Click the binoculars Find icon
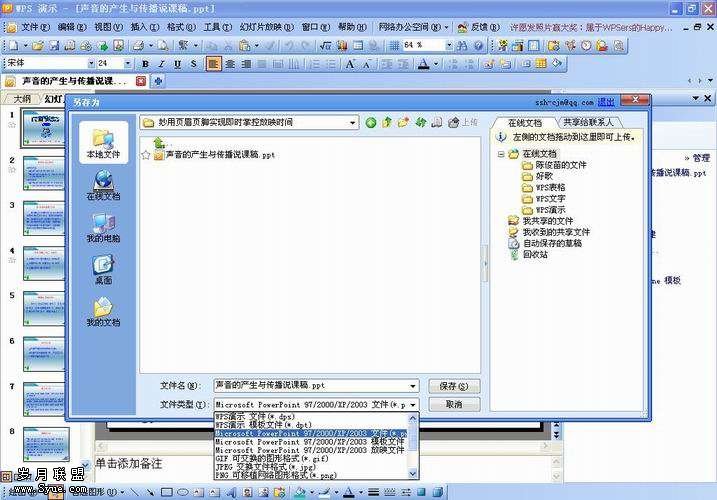 [x=462, y=45]
